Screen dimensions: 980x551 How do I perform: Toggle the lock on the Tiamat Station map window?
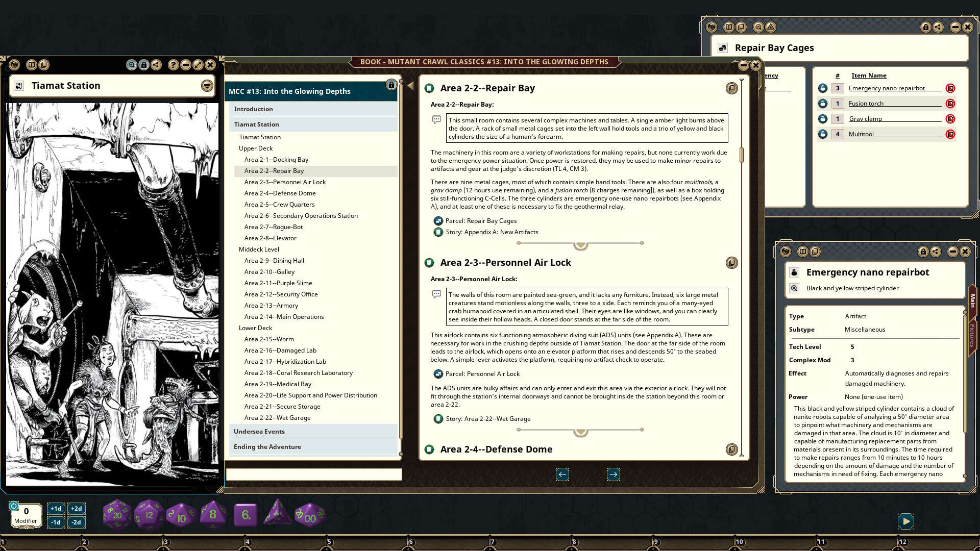pos(143,65)
